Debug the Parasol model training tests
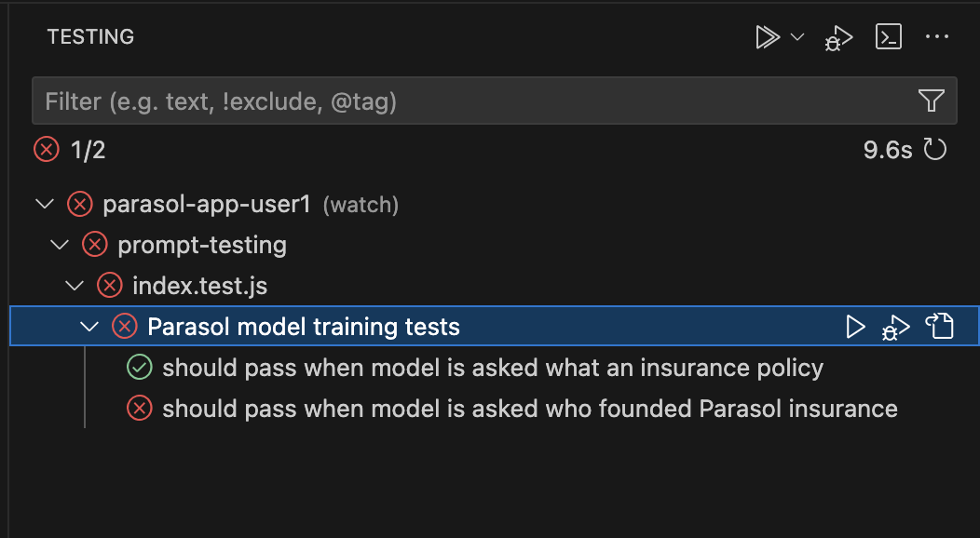980x538 pixels. (x=895, y=327)
